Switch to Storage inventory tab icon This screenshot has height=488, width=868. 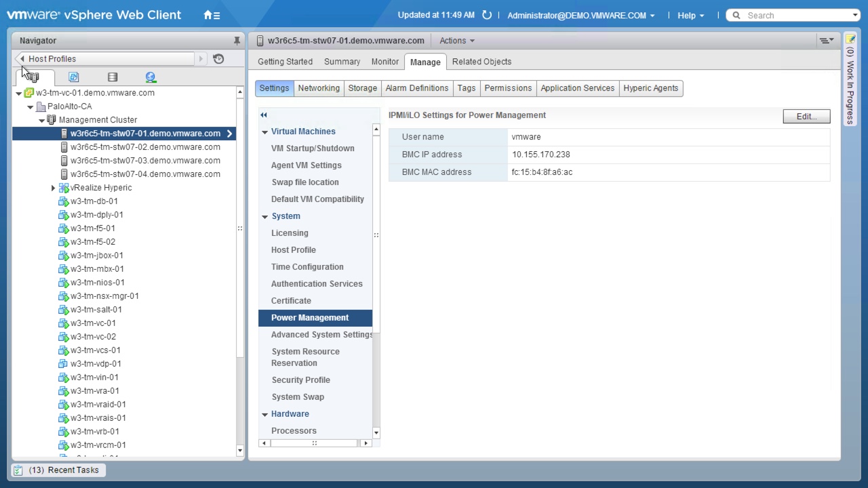click(x=113, y=77)
